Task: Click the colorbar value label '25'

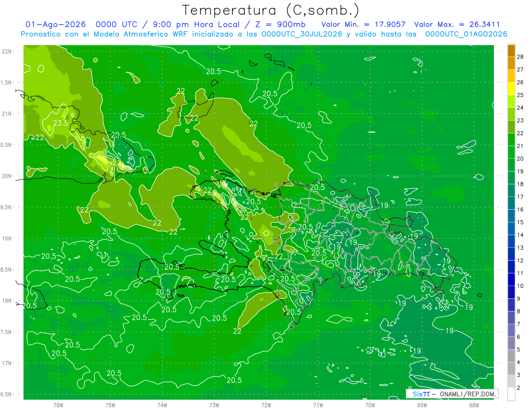Action: 520,95
